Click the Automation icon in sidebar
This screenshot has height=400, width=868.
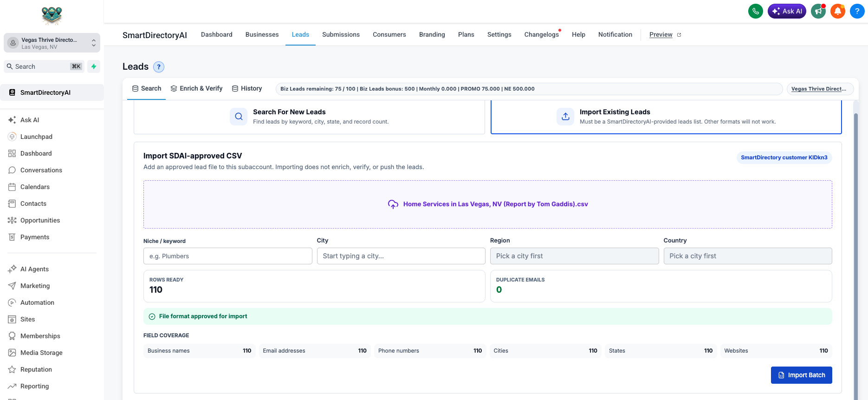tap(12, 302)
